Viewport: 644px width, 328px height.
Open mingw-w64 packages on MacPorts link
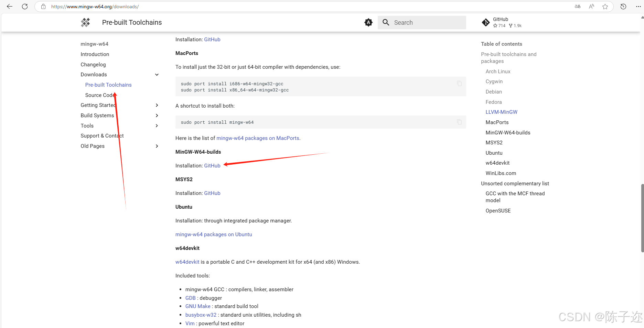(x=258, y=138)
